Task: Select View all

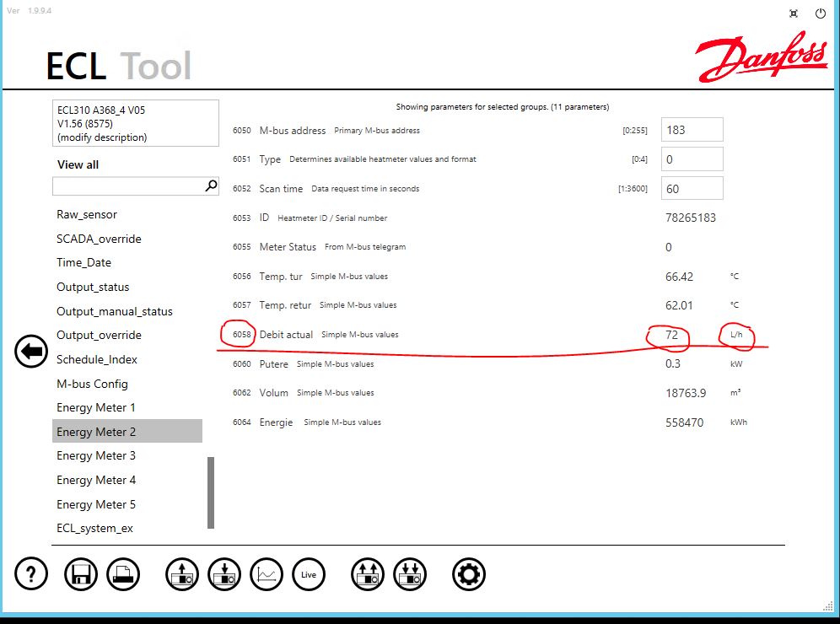Action: pos(78,164)
